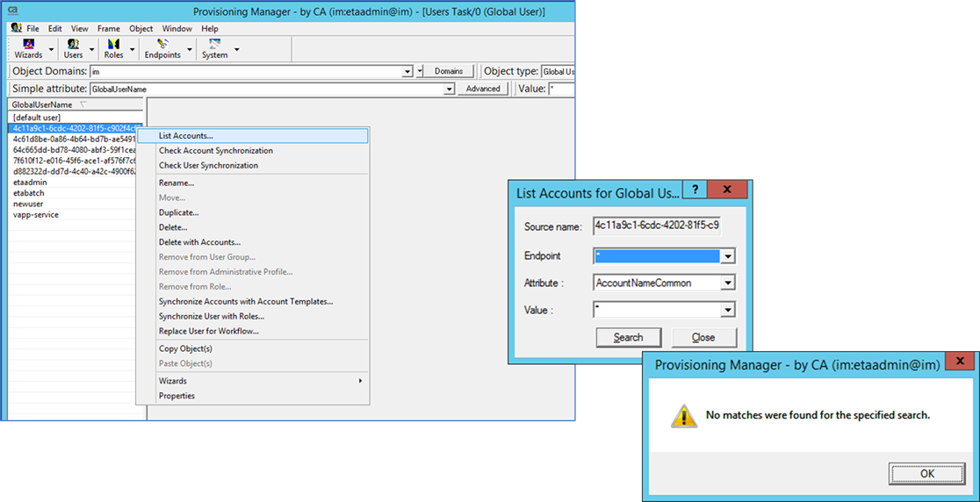Viewport: 980px width, 502px height.
Task: Expand the System toolbar dropdown arrow
Action: tap(237, 48)
